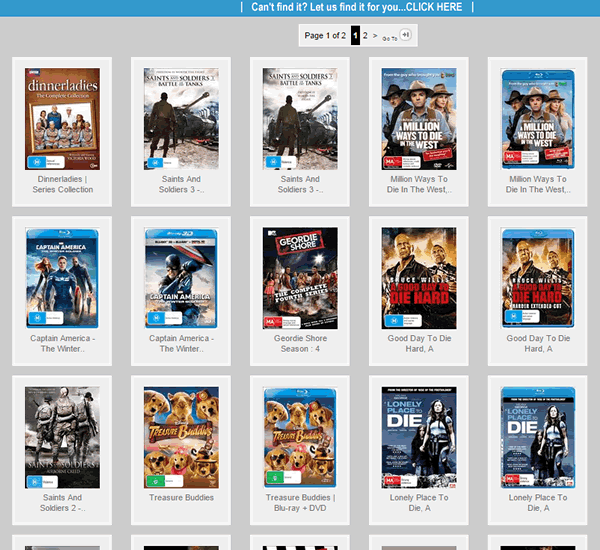Click the next page arrow
Screen dimensions: 600x550
(375, 36)
